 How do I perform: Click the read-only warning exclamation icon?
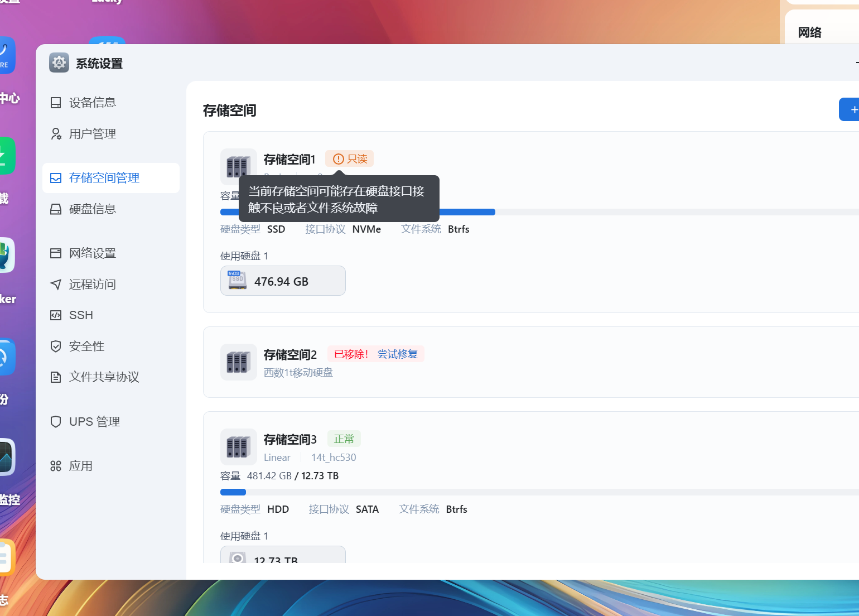pos(338,159)
